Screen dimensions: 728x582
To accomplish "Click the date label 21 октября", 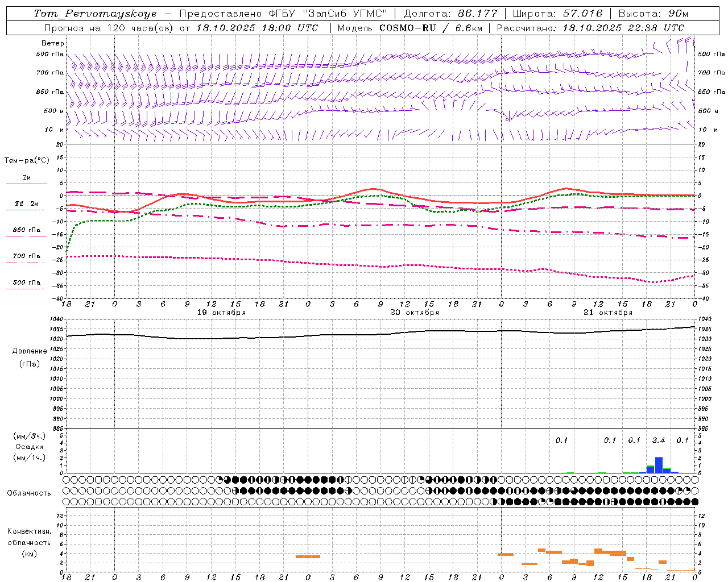I will tap(608, 313).
